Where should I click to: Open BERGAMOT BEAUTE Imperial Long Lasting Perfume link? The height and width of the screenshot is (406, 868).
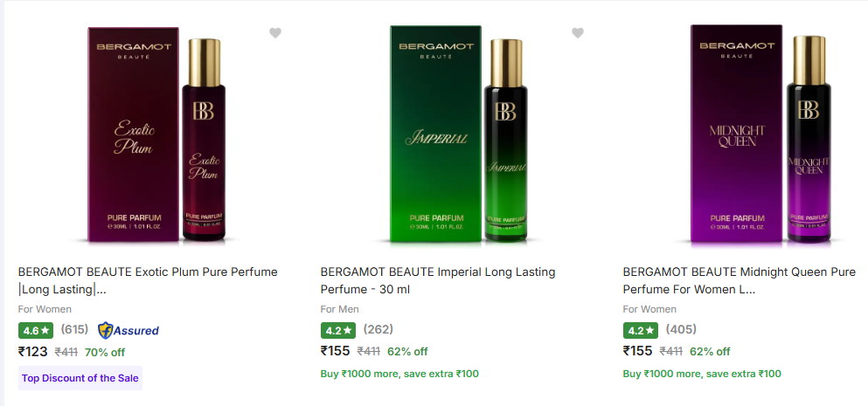pyautogui.click(x=438, y=280)
